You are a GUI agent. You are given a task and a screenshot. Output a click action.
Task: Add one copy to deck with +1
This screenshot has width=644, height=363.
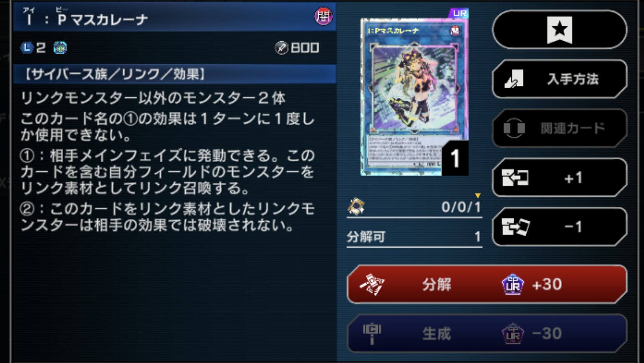coord(559,178)
